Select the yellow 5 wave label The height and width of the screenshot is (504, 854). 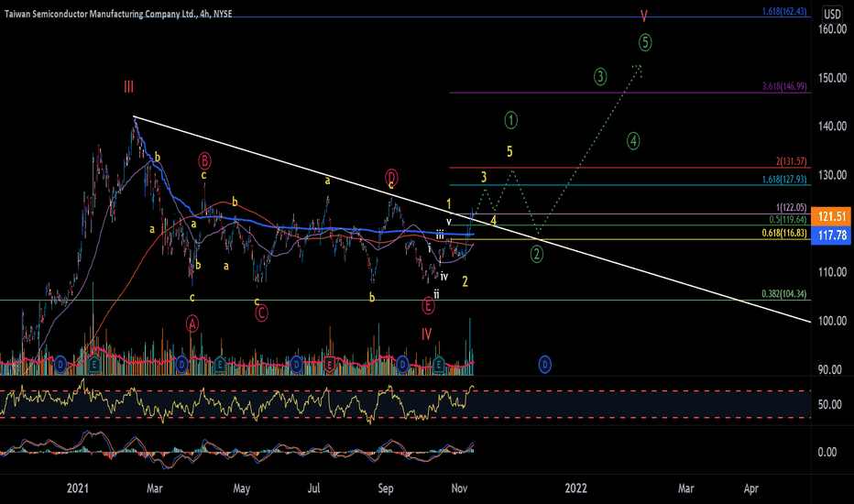tap(509, 151)
